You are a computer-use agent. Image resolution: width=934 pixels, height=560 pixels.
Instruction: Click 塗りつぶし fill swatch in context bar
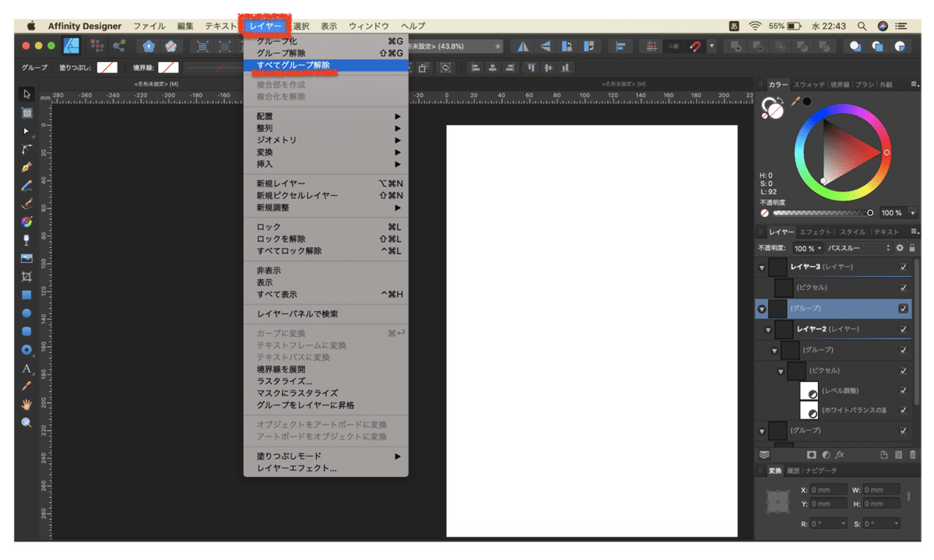point(107,68)
